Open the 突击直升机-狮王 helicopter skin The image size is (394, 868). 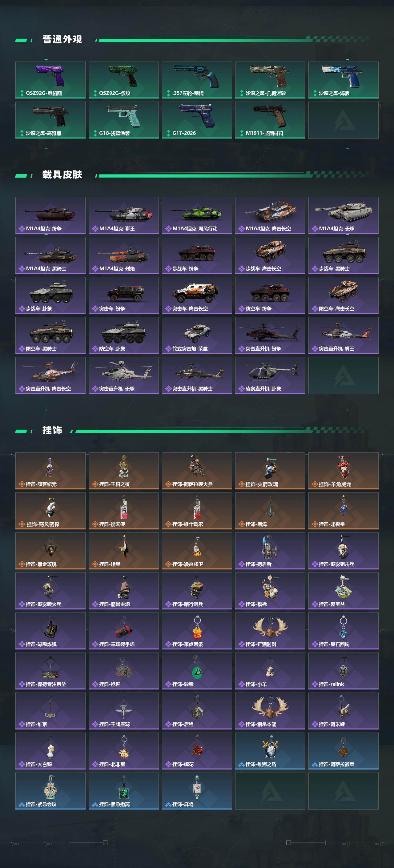[x=344, y=336]
